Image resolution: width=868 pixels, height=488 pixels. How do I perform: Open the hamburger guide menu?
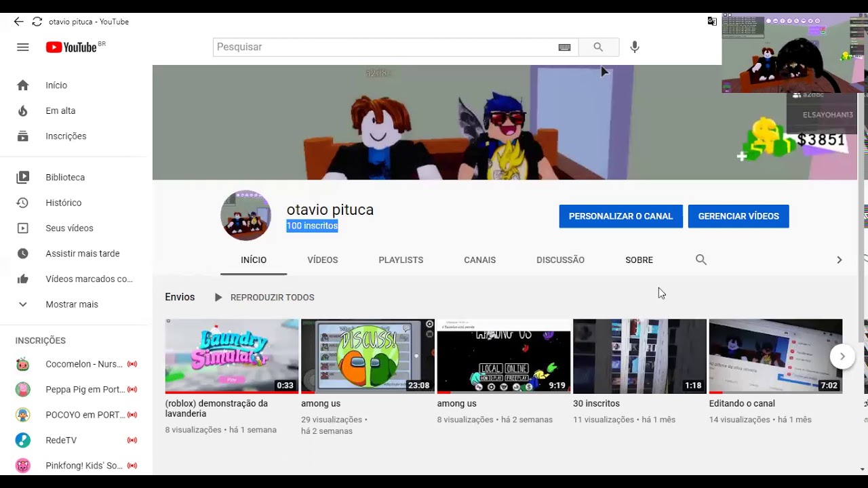pyautogui.click(x=23, y=47)
